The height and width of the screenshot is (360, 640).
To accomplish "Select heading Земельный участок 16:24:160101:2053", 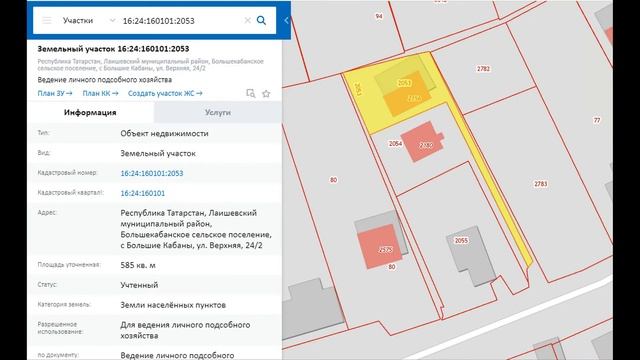I will coord(113,49).
